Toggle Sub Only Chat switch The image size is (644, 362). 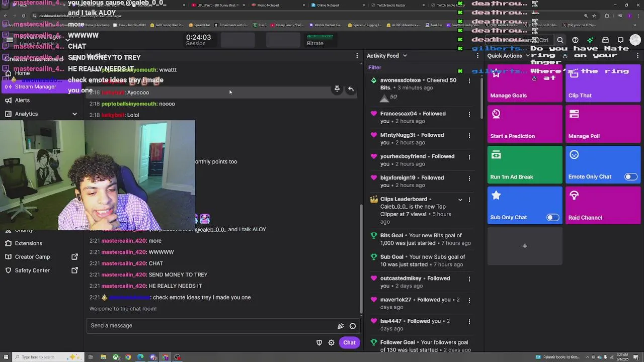552,218
